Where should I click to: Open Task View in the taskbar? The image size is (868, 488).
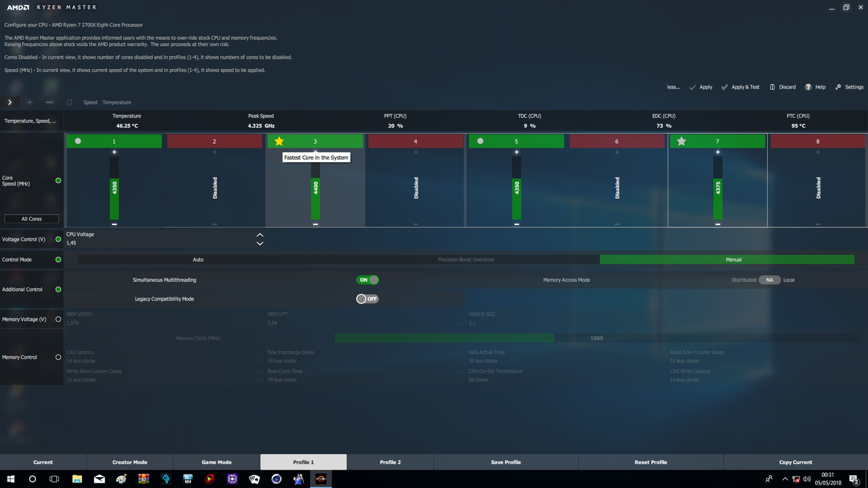coord(54,479)
